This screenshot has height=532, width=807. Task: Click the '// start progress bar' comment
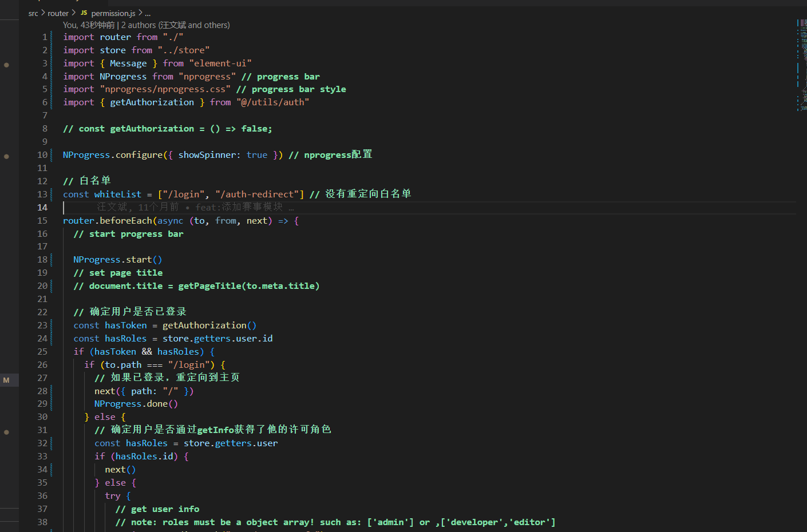tap(129, 234)
